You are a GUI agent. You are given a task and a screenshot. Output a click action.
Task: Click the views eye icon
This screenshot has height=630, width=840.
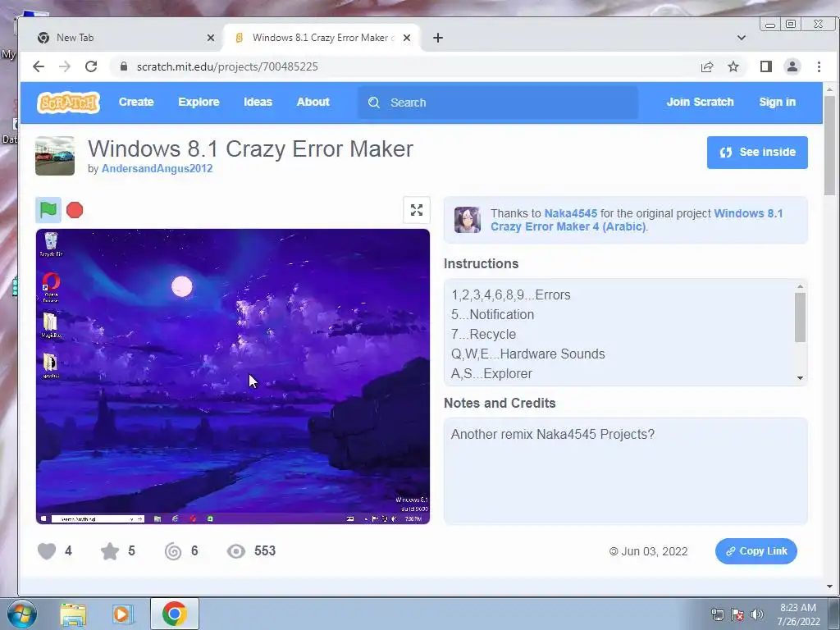point(235,550)
